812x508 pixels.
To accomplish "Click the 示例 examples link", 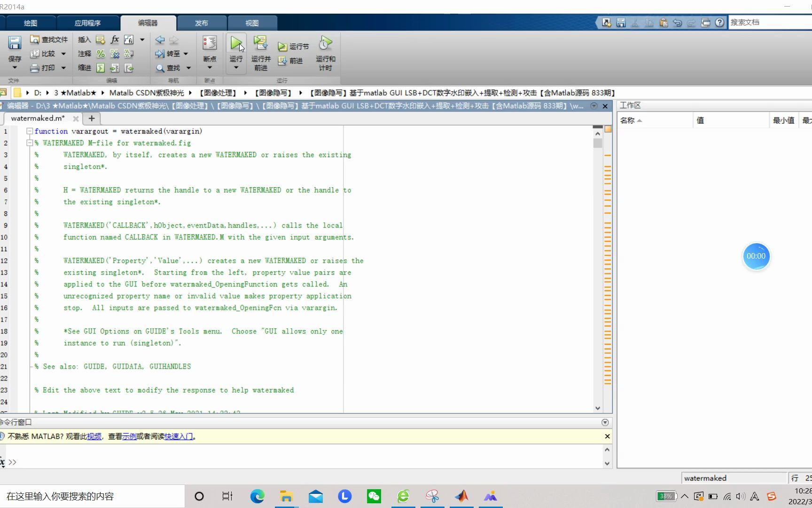I will point(130,437).
